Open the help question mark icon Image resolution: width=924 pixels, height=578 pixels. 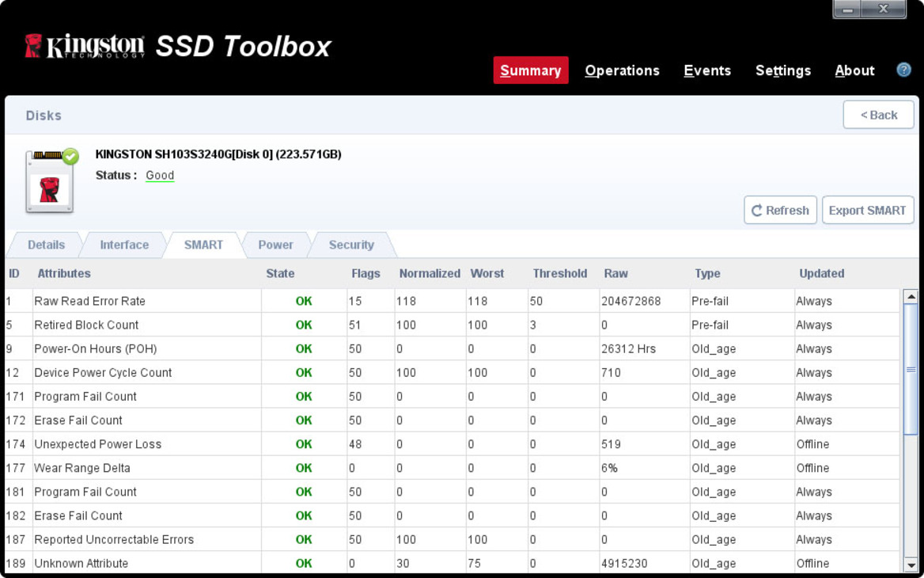click(x=903, y=70)
